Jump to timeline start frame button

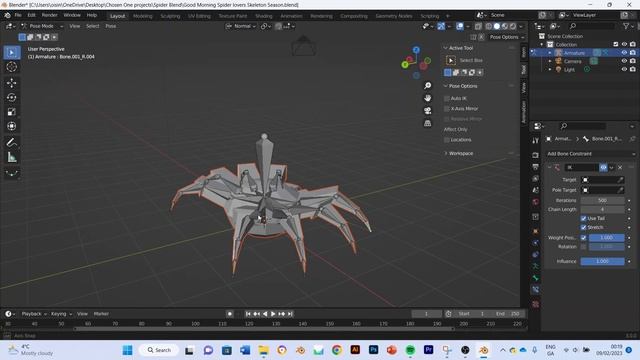click(248, 314)
